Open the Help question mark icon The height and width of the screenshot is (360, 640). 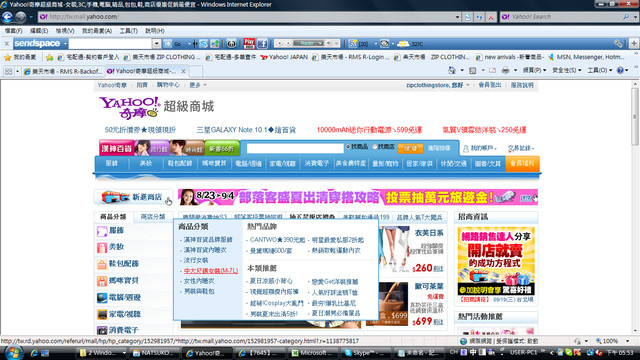coord(620,70)
